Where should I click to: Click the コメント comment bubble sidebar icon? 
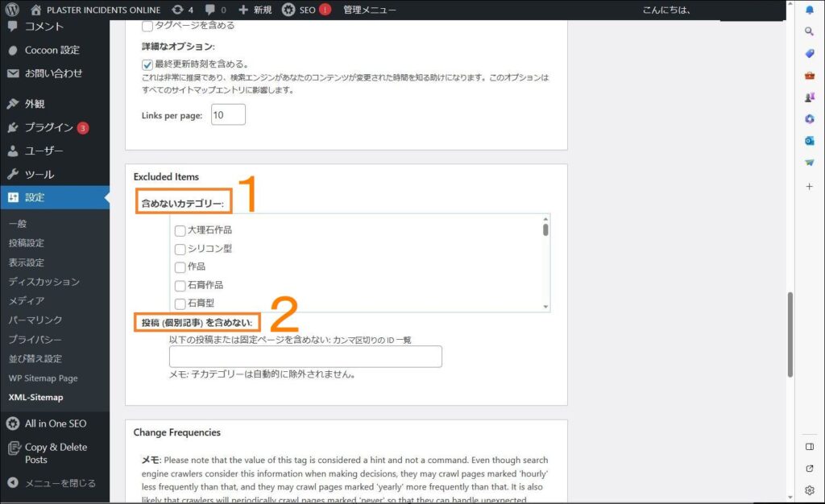(13, 27)
